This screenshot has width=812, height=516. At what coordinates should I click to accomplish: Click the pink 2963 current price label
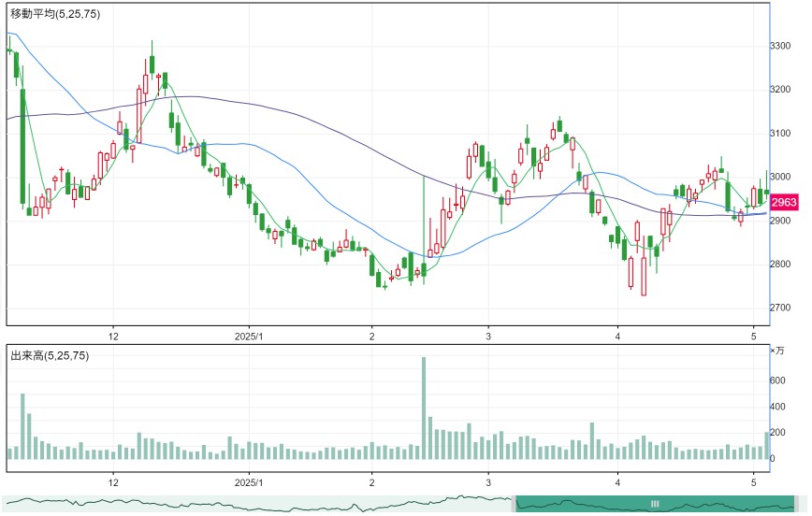point(784,202)
